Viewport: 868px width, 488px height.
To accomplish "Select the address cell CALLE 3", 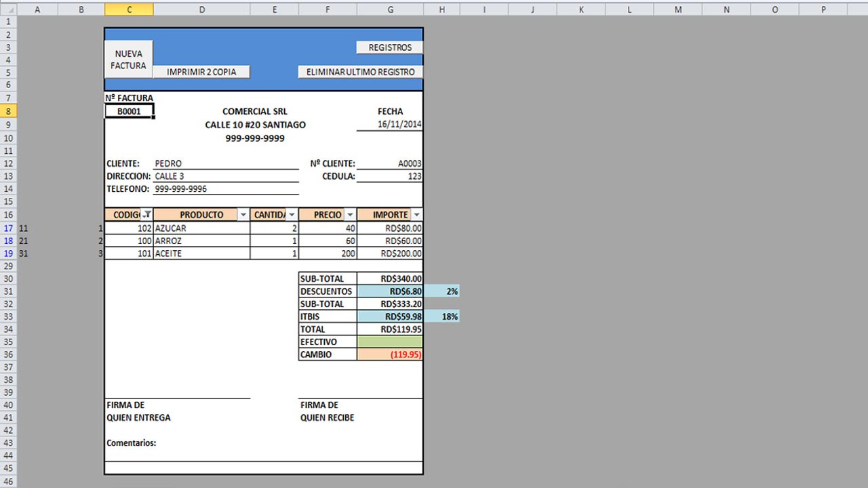I will [226, 176].
